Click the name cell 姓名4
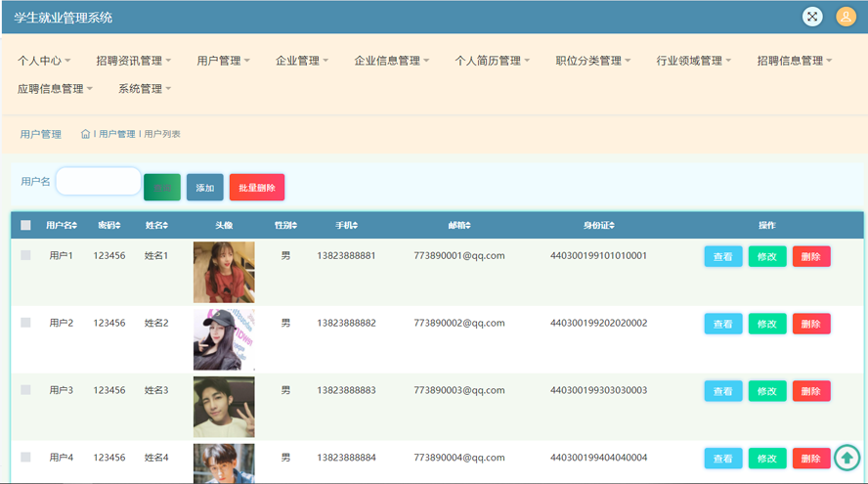Image resolution: width=868 pixels, height=484 pixels. (x=156, y=458)
